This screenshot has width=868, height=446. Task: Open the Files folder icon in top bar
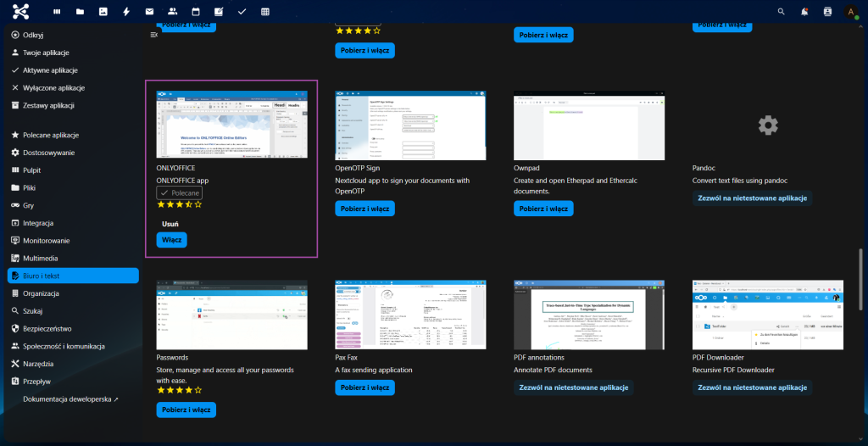pyautogui.click(x=80, y=12)
